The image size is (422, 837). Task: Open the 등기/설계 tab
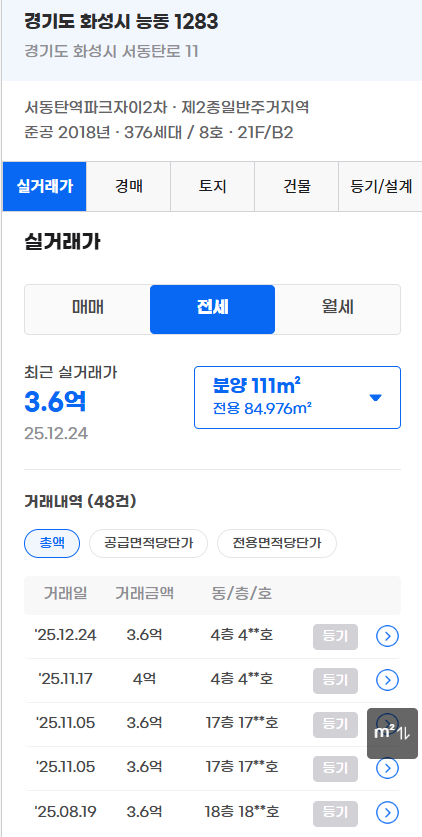click(380, 186)
